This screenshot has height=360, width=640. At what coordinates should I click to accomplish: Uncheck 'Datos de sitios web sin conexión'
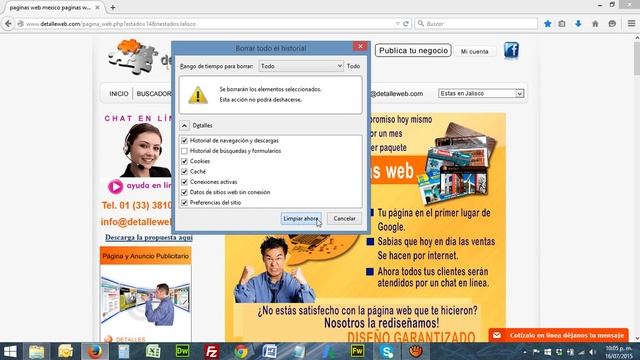coord(184,192)
